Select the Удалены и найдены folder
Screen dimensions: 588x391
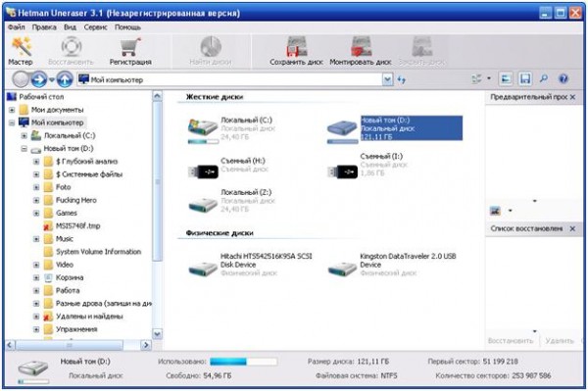tap(89, 317)
